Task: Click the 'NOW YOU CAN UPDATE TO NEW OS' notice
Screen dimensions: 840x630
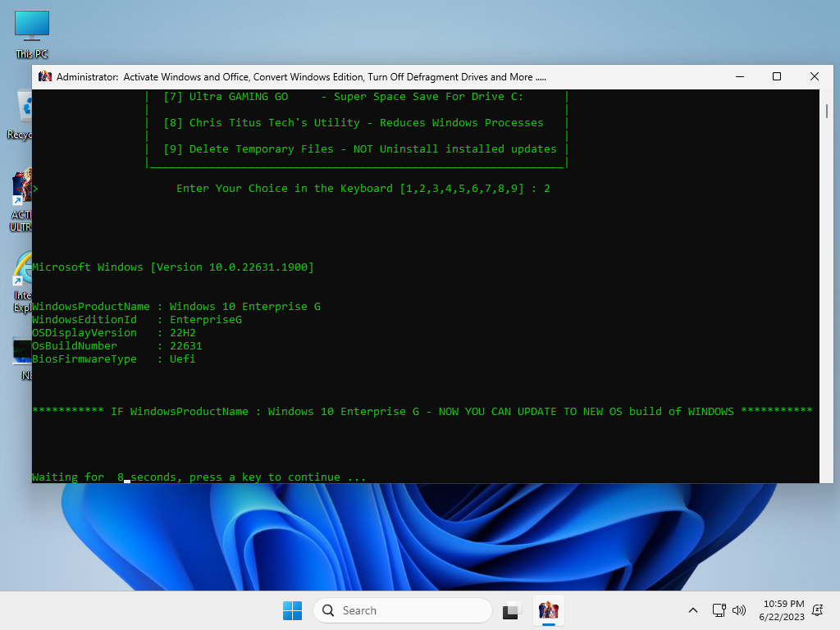Action: point(422,412)
